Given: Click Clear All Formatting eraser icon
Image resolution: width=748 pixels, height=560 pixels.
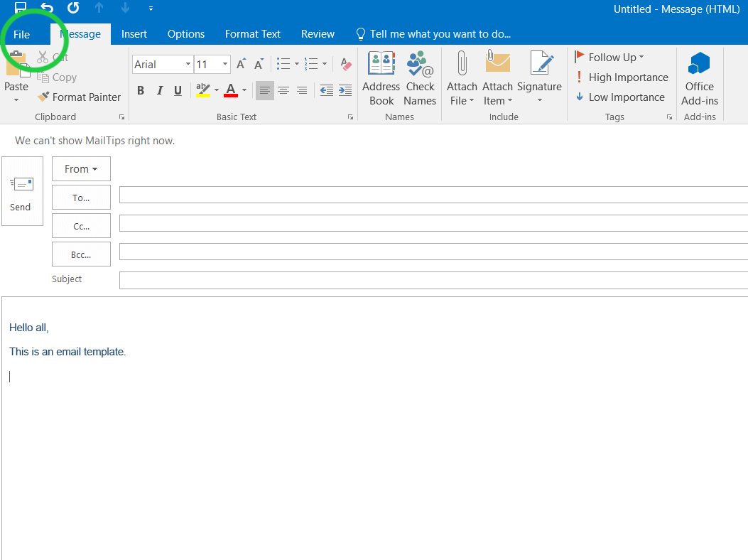Looking at the screenshot, I should [346, 64].
